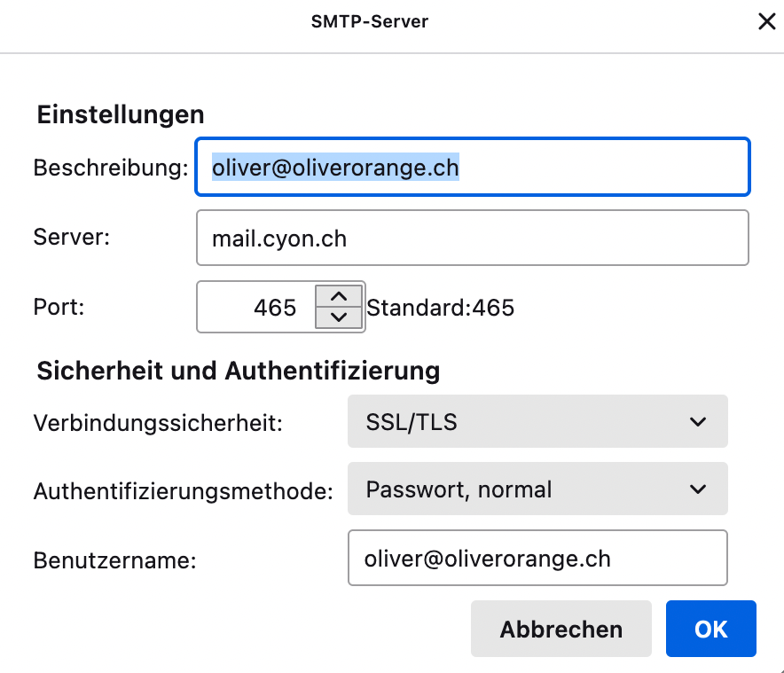Open the Authentifizierungsmethode dropdown
Viewport: 784px width, 673px height.
(x=537, y=489)
